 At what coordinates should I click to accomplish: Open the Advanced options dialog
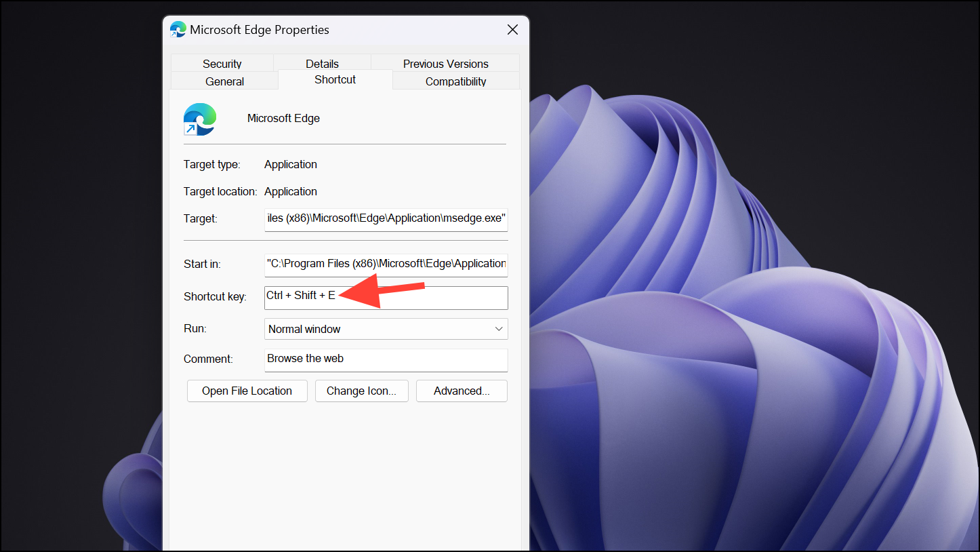462,391
